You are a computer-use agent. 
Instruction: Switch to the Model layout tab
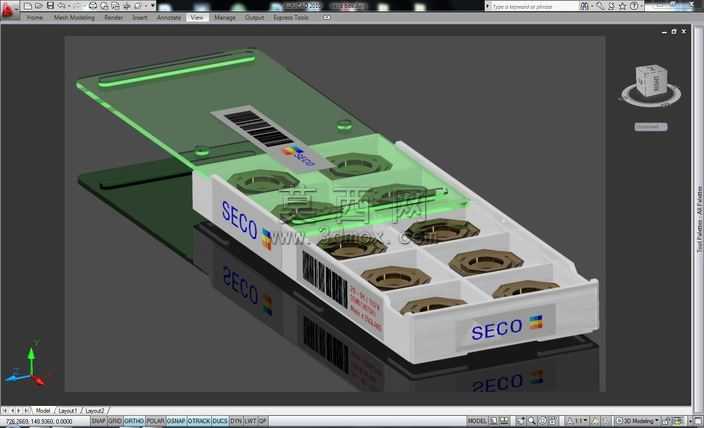[x=43, y=410]
